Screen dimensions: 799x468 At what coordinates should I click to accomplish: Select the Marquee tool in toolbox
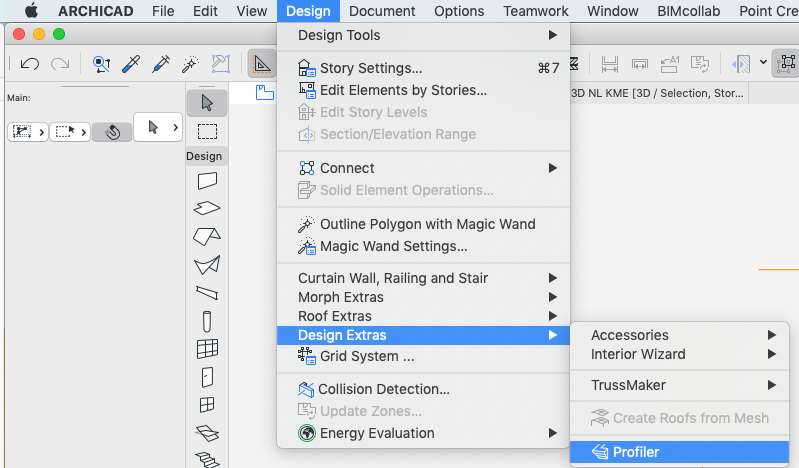pyautogui.click(x=207, y=132)
